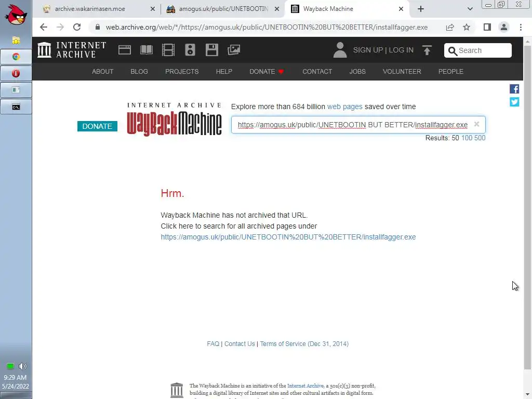
Task: Click the share page icon in address bar
Action: coord(450,27)
